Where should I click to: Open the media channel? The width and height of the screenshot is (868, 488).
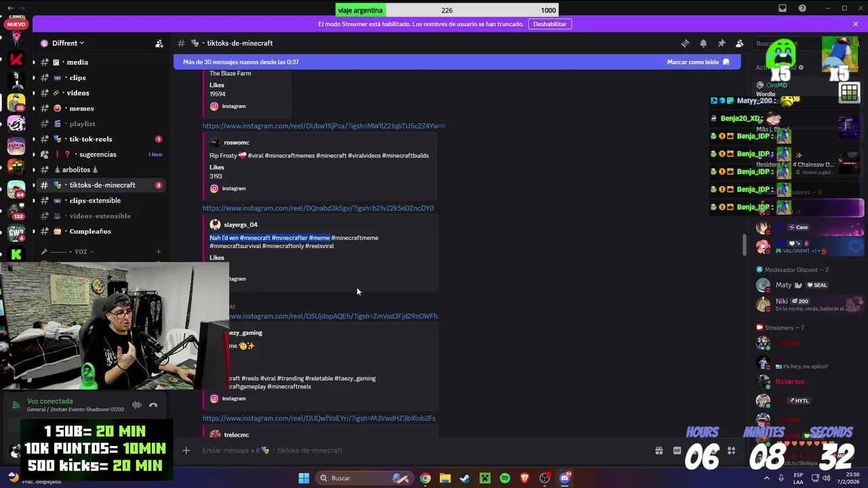pos(101,62)
